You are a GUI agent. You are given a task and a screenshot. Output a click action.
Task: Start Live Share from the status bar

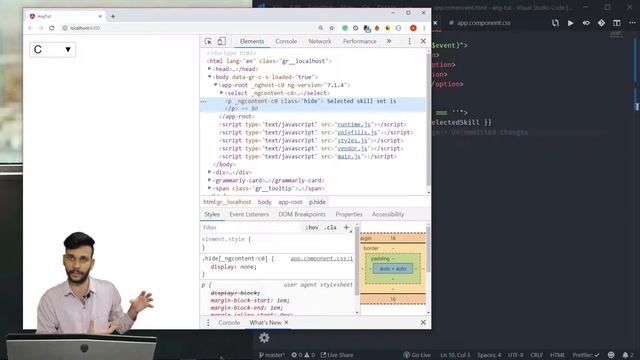click(337, 355)
